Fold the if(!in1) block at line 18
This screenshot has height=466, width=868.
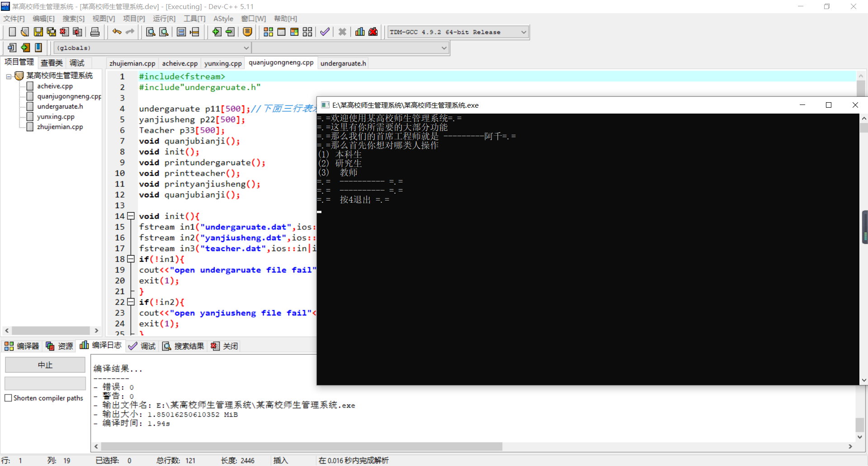click(131, 259)
